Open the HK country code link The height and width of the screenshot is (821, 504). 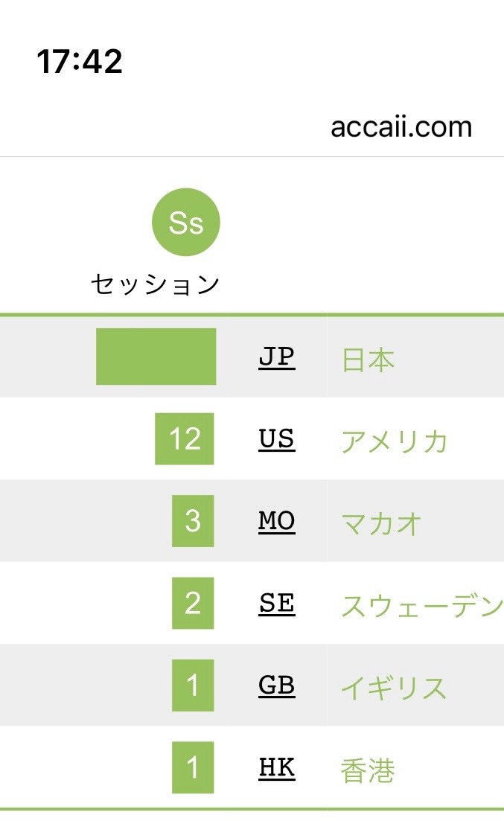tap(277, 767)
